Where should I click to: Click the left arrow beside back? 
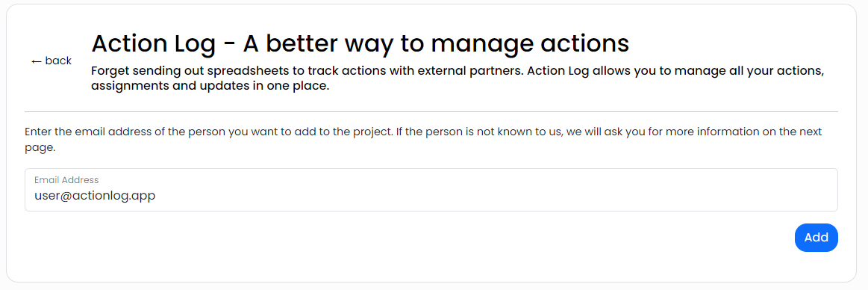pyautogui.click(x=37, y=61)
